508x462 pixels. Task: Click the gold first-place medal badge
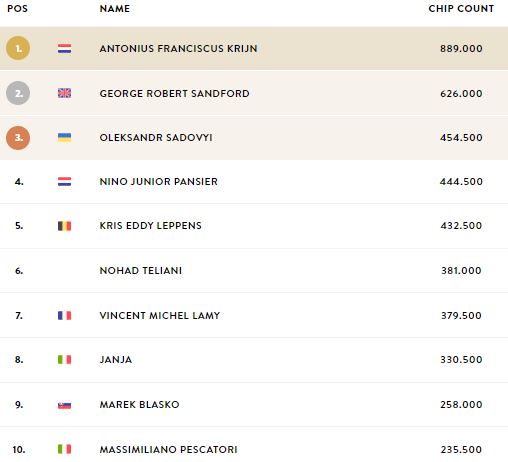18,48
